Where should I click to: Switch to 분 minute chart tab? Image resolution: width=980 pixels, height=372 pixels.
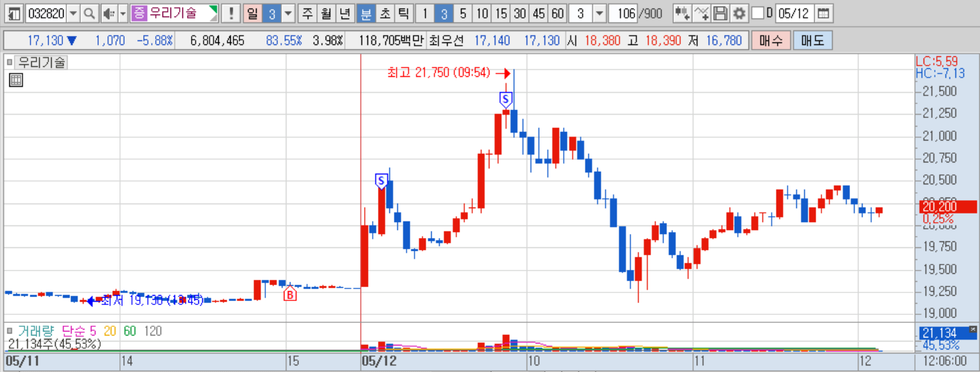pyautogui.click(x=366, y=13)
